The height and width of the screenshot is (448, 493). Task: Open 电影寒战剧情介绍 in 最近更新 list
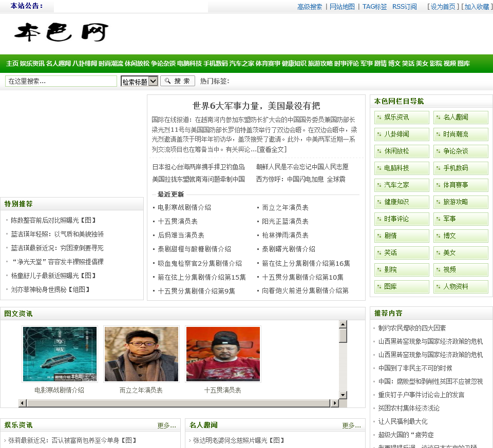pos(184,207)
